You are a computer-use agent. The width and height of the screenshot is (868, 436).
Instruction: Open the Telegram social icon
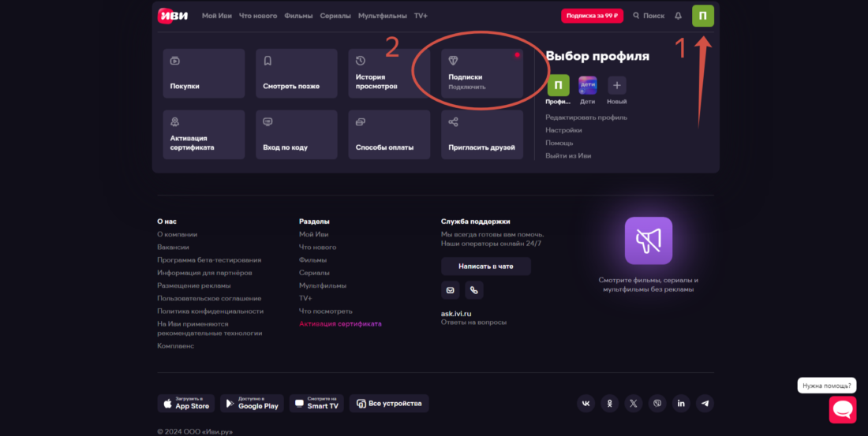(x=705, y=404)
